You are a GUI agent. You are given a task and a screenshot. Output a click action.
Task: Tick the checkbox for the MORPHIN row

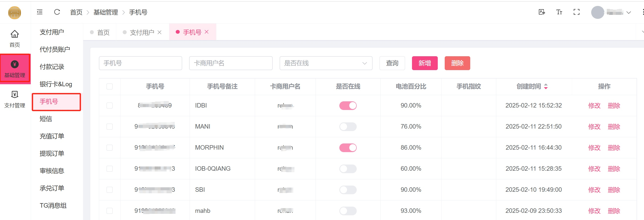click(110, 147)
